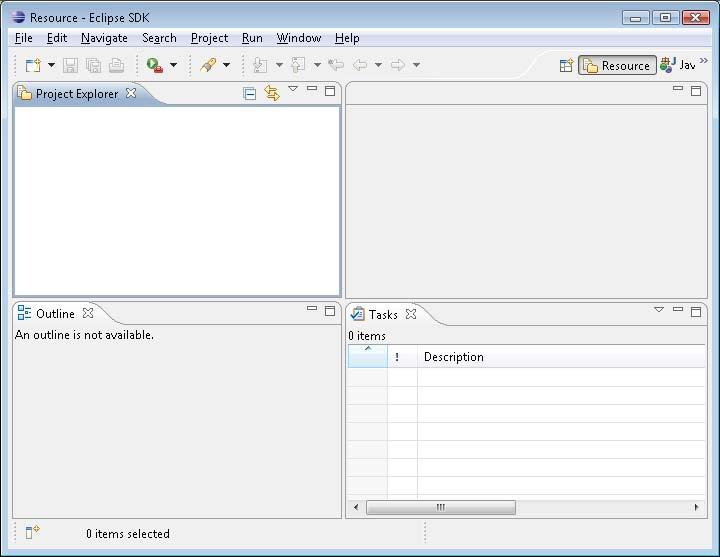Click the Search flashlight toolbar icon

(x=208, y=65)
